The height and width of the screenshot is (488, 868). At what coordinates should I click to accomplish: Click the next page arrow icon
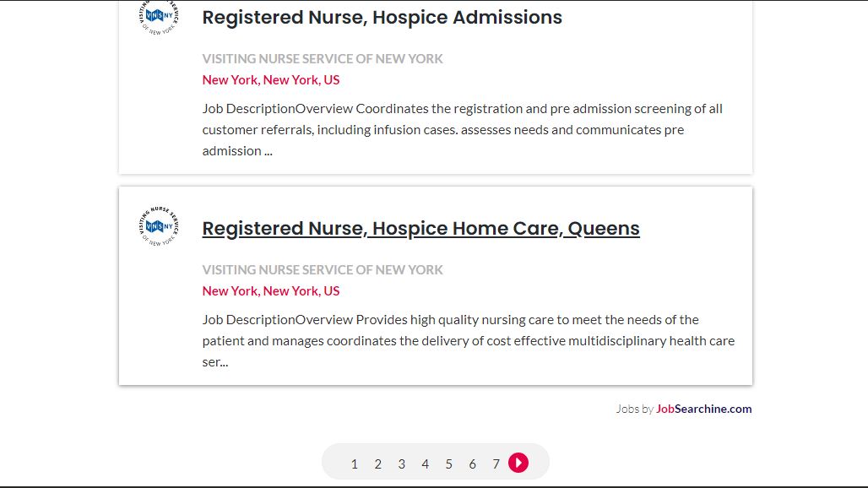coord(518,463)
